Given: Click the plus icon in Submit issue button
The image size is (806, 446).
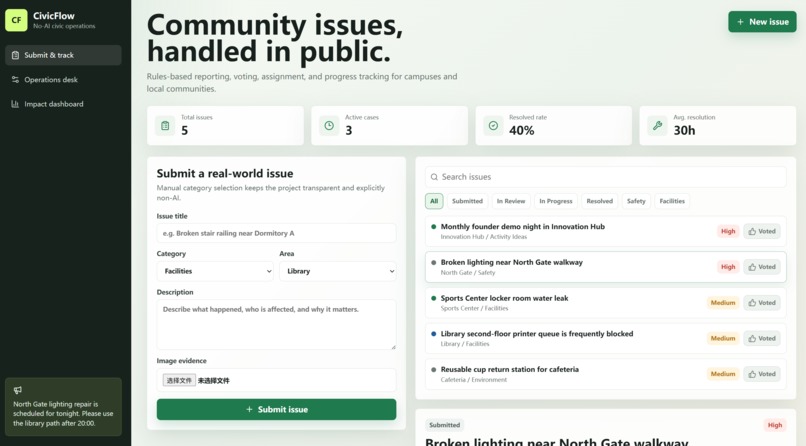Looking at the screenshot, I should pos(249,410).
